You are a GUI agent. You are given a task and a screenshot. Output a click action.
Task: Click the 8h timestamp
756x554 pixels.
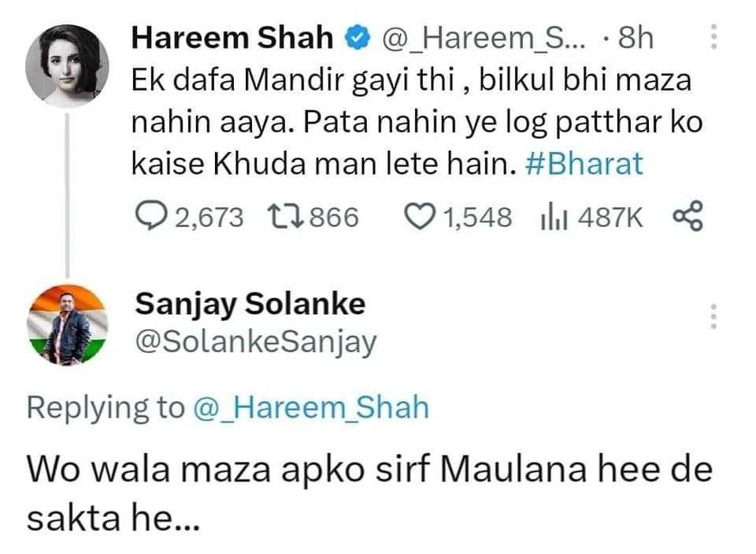point(636,38)
